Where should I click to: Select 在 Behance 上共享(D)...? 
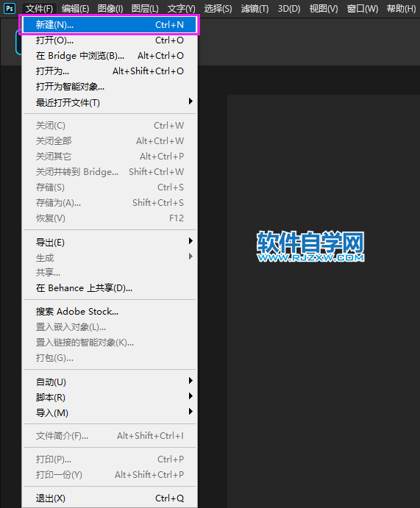[110, 288]
